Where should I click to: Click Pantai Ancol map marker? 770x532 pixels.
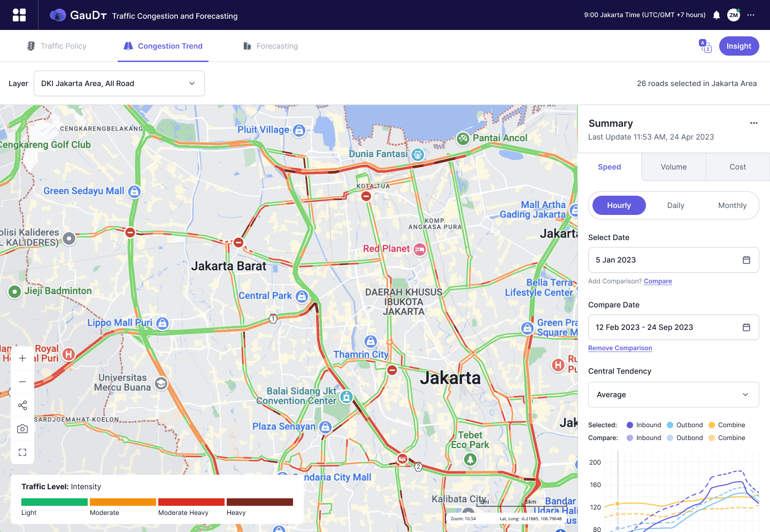[463, 138]
